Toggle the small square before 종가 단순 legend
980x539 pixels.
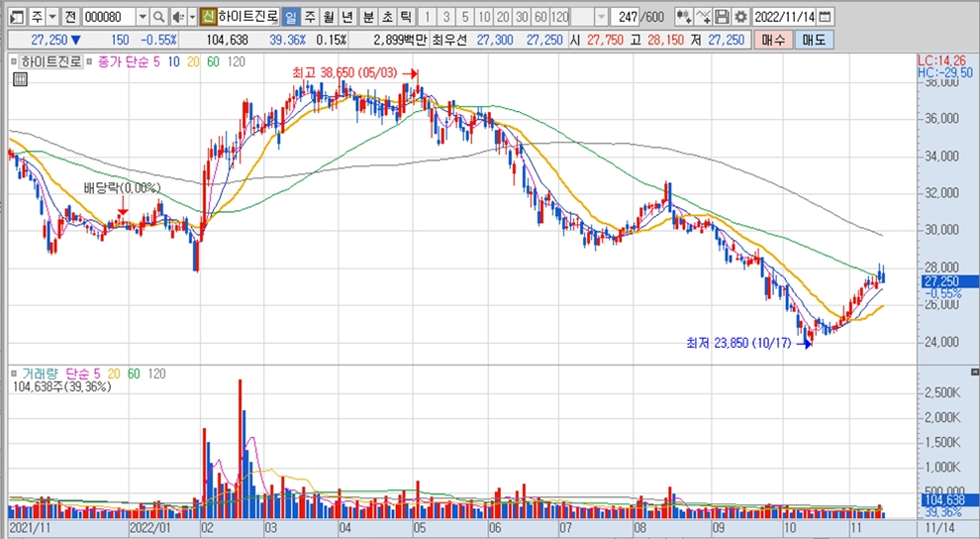[x=91, y=61]
